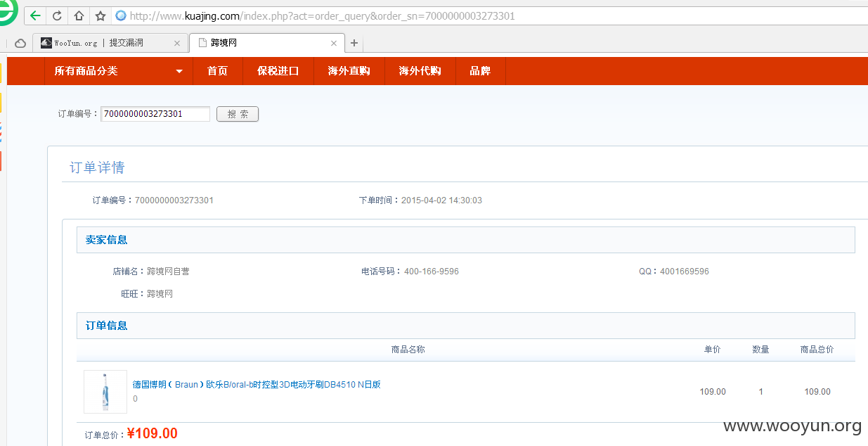Bookmark this page with the star icon
Image resolution: width=868 pixels, height=446 pixels.
[x=101, y=15]
